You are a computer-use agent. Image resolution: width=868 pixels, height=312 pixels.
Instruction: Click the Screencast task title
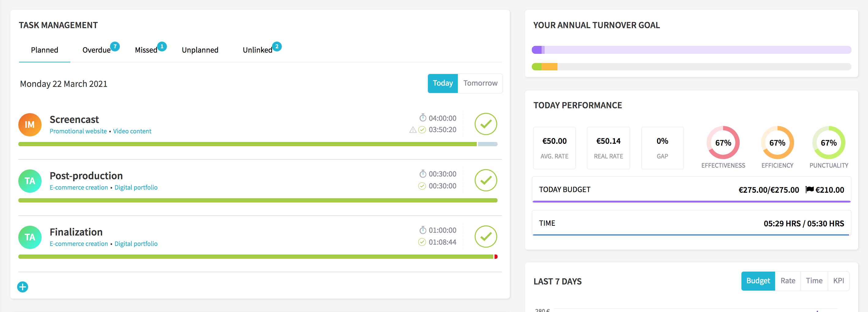(x=74, y=119)
